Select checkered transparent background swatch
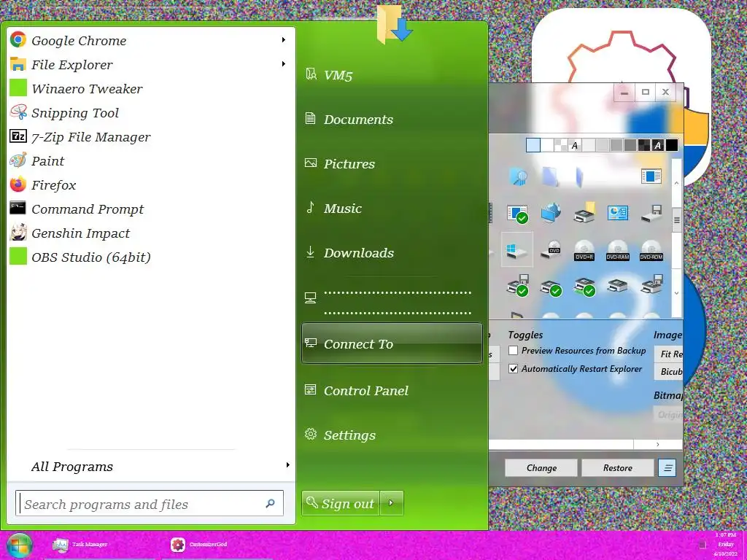This screenshot has height=560, width=747. click(561, 145)
